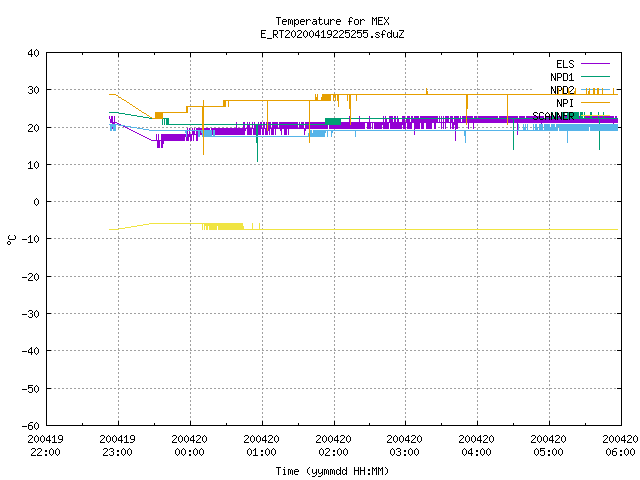Click the y-axis value -30
Viewport: 640px width, 480px height.
31,314
